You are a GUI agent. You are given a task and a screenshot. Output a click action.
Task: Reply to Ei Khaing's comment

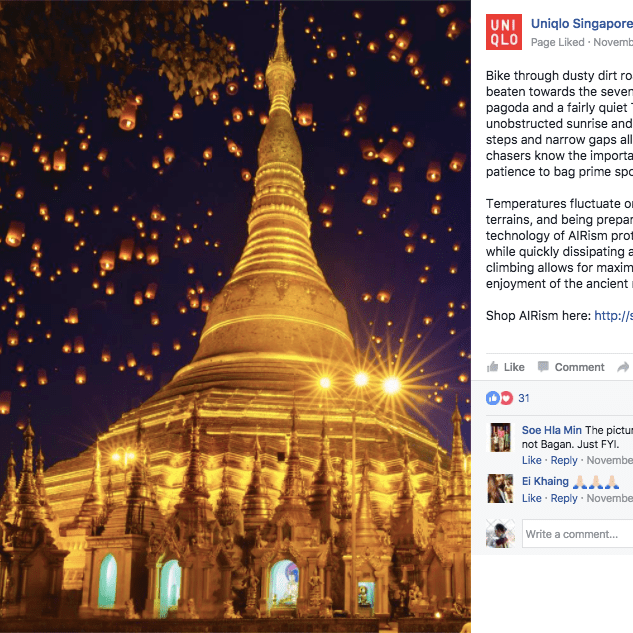click(564, 498)
